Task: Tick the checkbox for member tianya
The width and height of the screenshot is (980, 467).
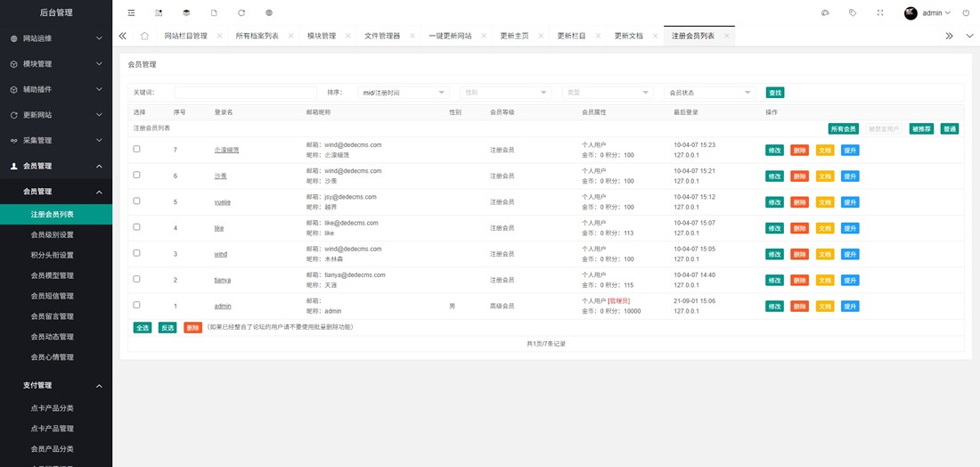Action: [x=136, y=279]
